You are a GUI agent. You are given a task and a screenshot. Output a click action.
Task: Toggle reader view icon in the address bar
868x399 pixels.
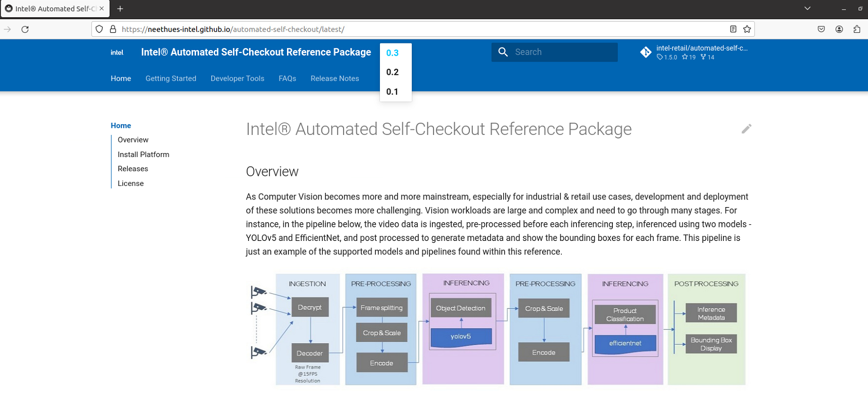pyautogui.click(x=733, y=29)
